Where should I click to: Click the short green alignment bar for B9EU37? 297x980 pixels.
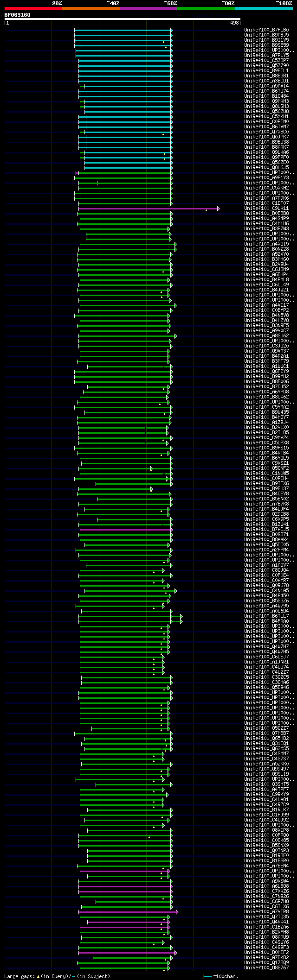tap(115, 489)
